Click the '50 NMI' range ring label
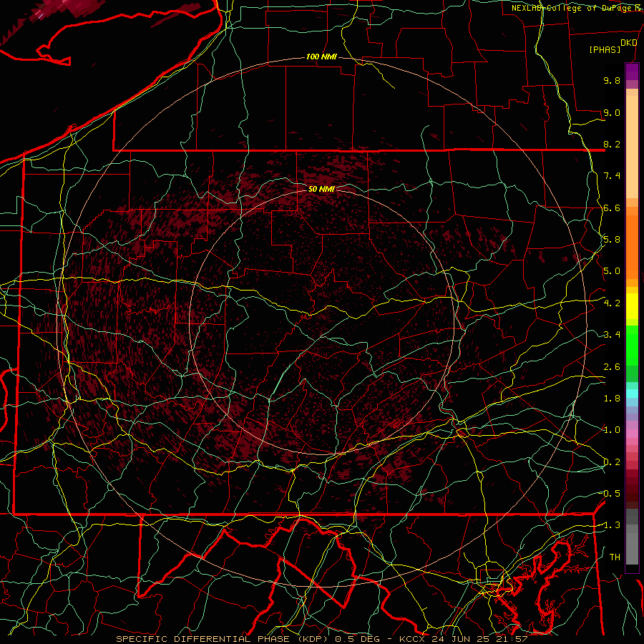The image size is (644, 644). click(321, 189)
